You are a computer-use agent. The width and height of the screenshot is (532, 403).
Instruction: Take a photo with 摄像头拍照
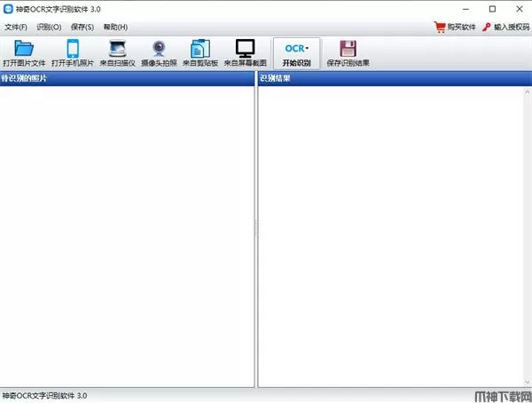(x=159, y=53)
